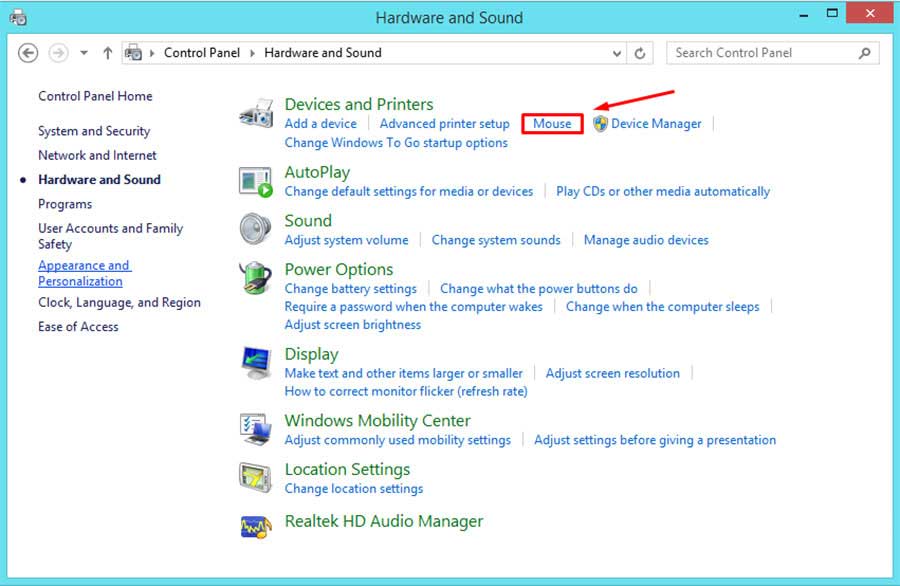
Task: Select Control Panel in the breadcrumb
Action: [x=202, y=53]
